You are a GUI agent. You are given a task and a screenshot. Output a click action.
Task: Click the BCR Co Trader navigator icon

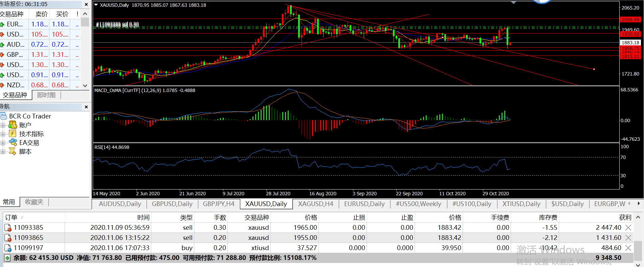(3, 116)
